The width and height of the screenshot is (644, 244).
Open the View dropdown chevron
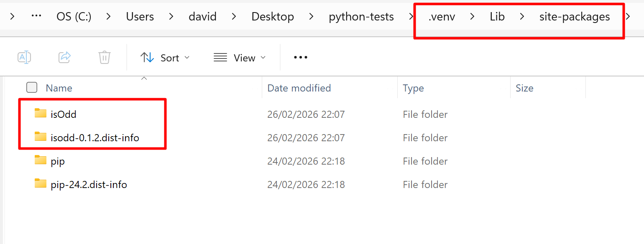(263, 57)
